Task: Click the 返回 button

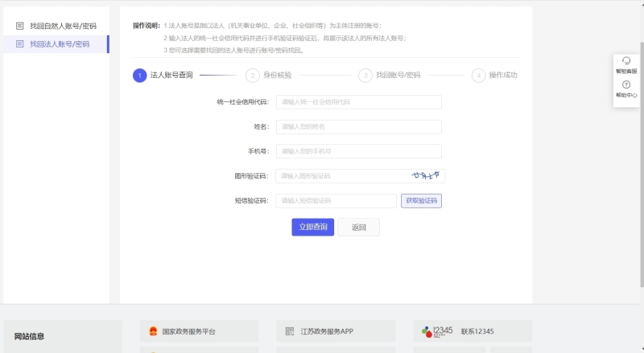Action: (358, 227)
